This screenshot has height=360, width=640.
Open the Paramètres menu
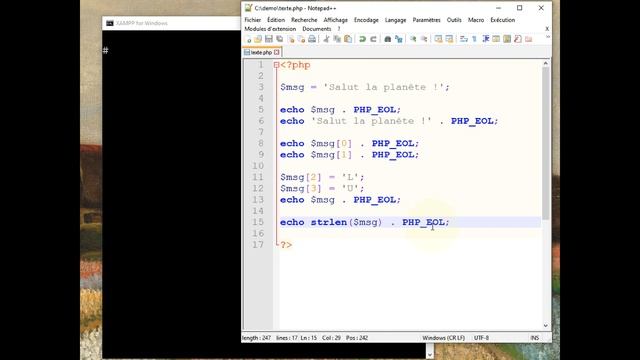click(427, 20)
